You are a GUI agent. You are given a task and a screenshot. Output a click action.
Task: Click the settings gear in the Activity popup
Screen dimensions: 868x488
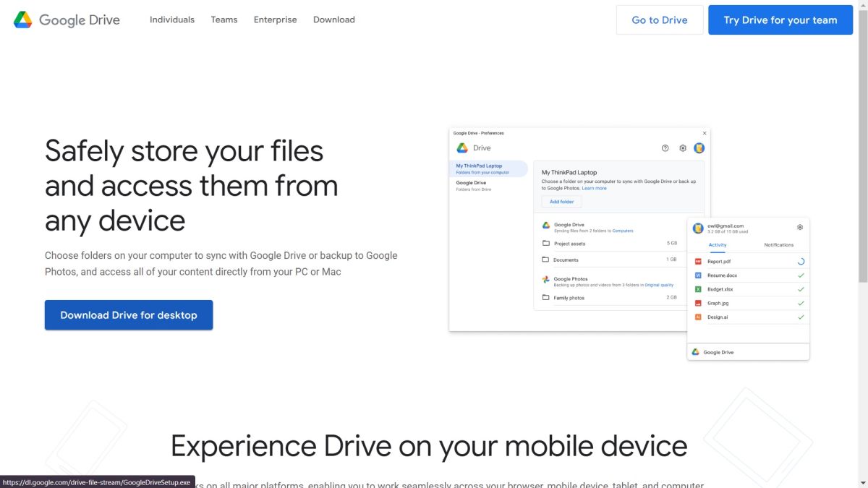(x=799, y=228)
